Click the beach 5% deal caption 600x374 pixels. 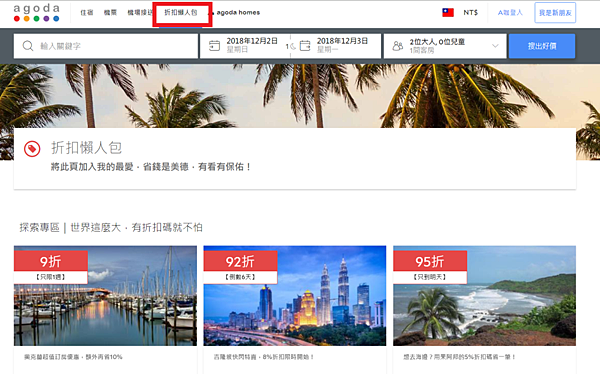460,357
